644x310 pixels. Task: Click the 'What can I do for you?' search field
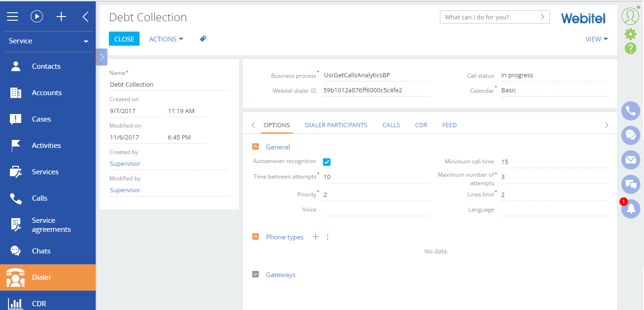click(x=490, y=16)
